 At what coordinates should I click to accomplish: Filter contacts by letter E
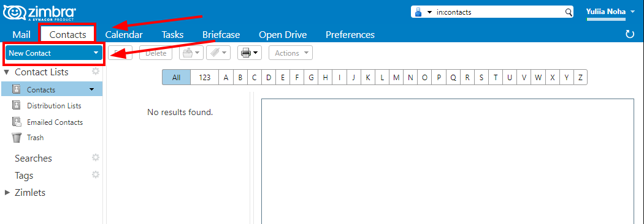pos(283,77)
